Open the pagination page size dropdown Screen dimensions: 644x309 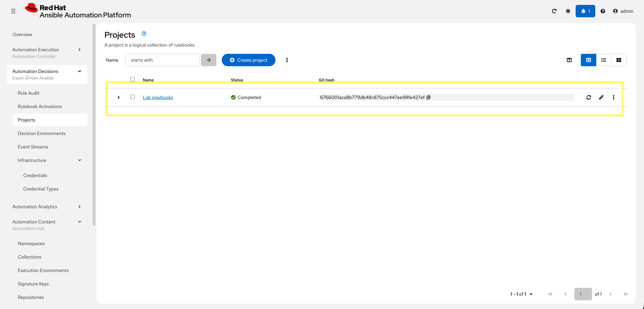522,294
